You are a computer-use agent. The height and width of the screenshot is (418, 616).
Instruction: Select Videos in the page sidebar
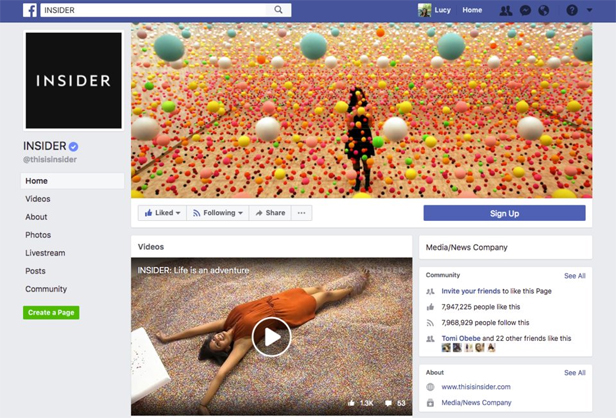point(38,199)
